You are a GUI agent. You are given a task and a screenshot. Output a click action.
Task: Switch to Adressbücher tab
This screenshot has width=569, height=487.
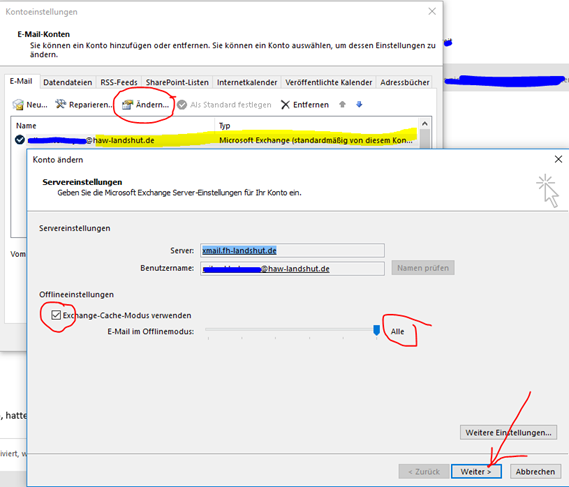[x=405, y=82]
